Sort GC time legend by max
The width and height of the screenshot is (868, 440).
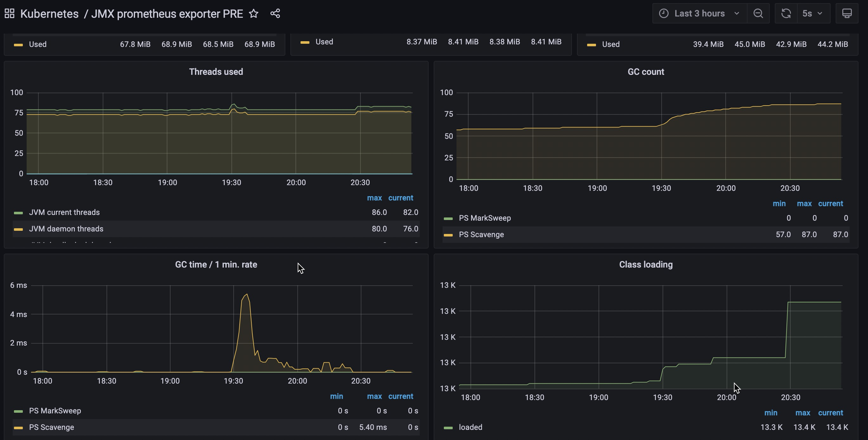click(374, 396)
